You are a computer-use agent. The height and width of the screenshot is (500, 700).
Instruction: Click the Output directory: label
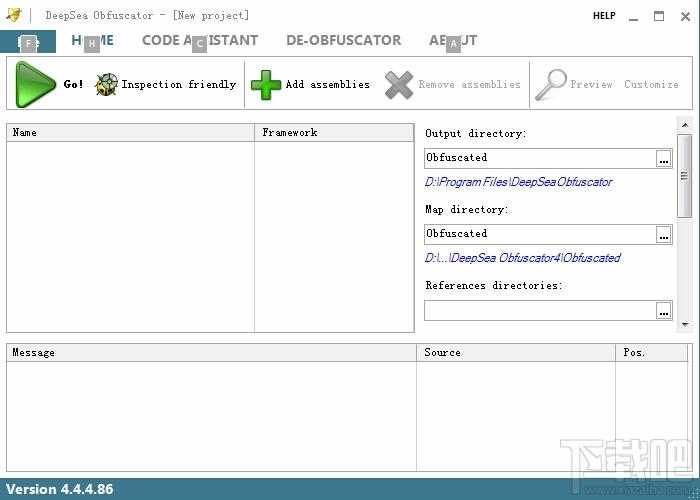[475, 133]
